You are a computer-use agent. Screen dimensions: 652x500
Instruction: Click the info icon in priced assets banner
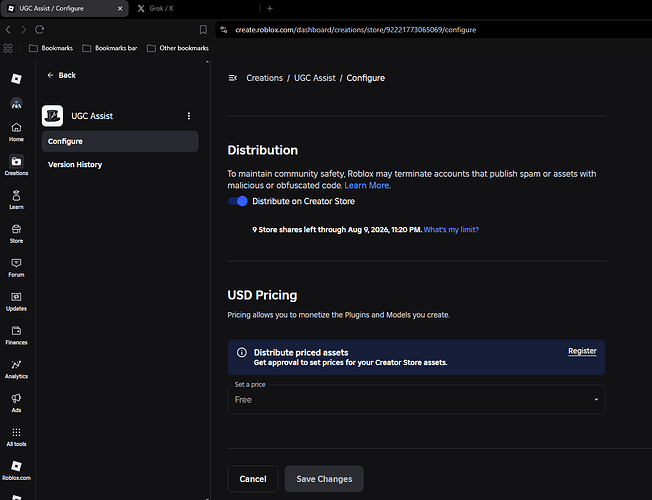(242, 352)
